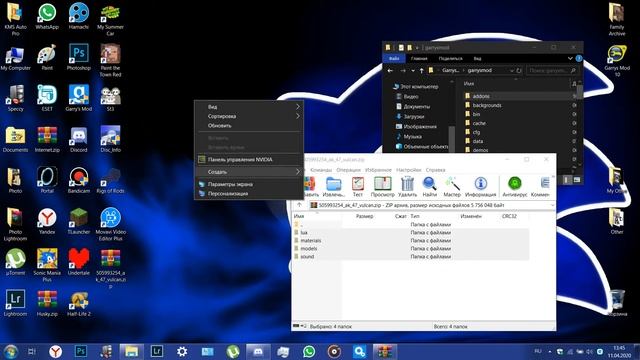Open Панель управления NVIDIA from context menu

249,160
